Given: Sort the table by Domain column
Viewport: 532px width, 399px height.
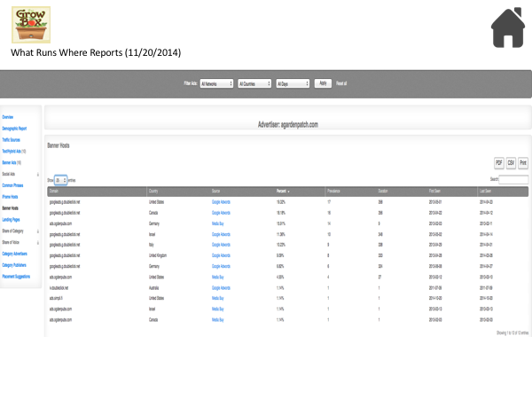Looking at the screenshot, I should 97,192.
